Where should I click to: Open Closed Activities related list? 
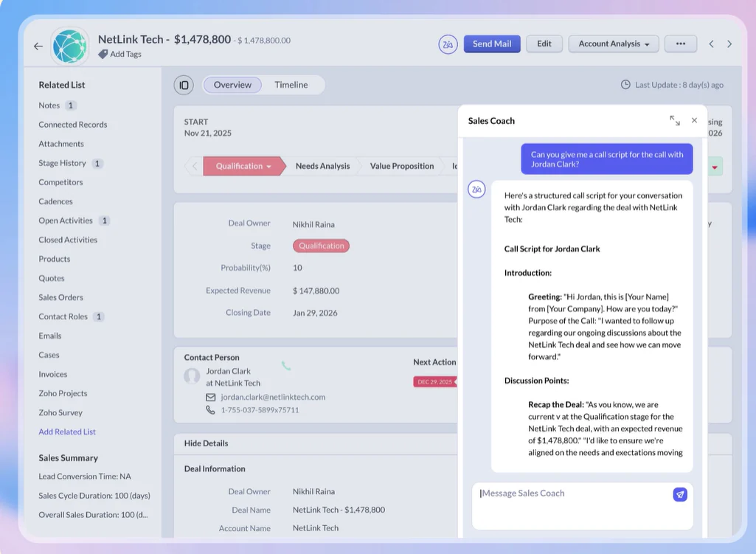(x=68, y=240)
